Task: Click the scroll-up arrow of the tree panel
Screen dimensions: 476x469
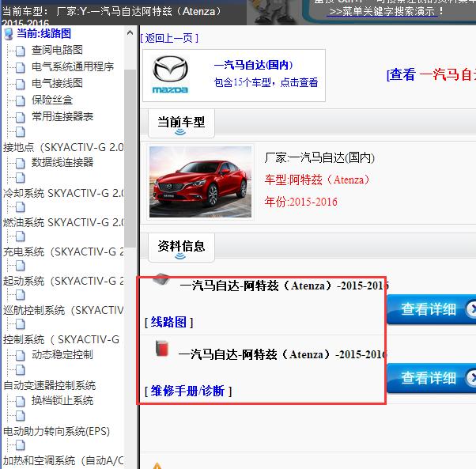Action: pyautogui.click(x=130, y=32)
